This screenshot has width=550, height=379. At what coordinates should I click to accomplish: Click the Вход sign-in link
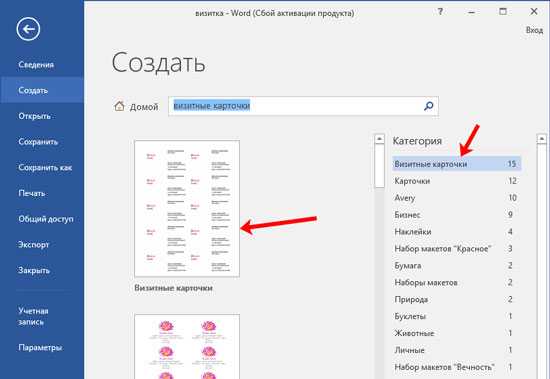534,30
